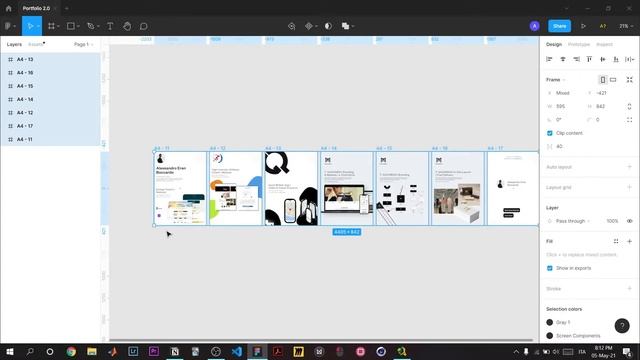Open the Page 1 dropdown

(x=84, y=44)
